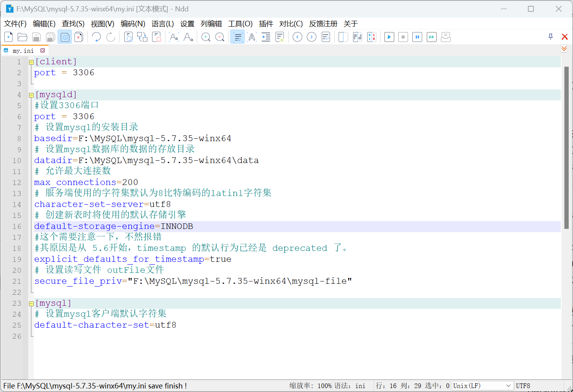This screenshot has width=573, height=392.
Task: Click the fast-forward run macro button
Action: pyautogui.click(x=432, y=37)
